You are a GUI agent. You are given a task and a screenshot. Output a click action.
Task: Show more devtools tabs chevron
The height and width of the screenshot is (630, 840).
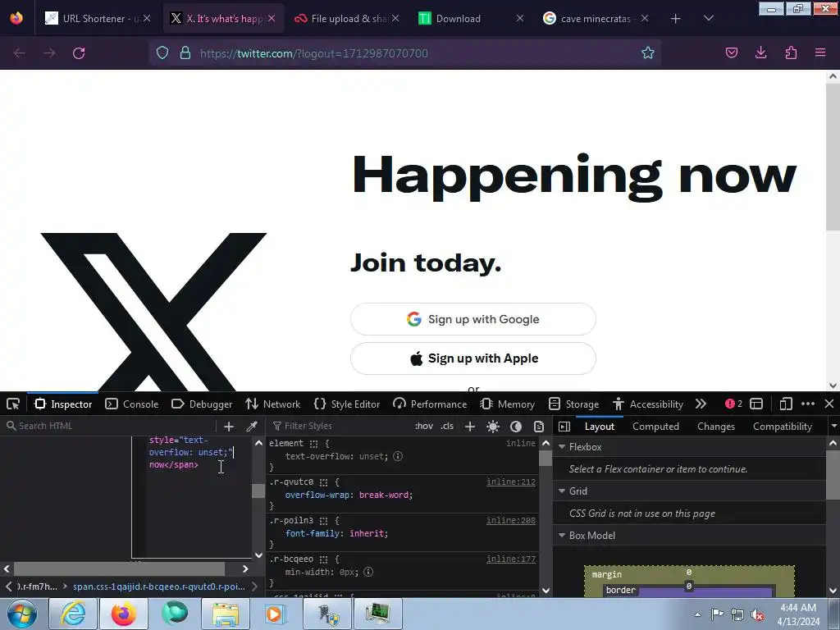[x=701, y=404]
